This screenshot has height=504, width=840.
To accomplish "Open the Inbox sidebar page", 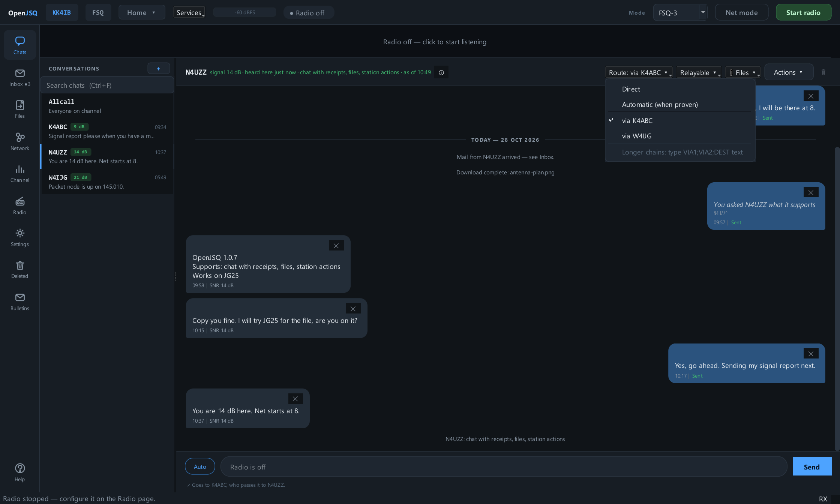I will (x=20, y=78).
